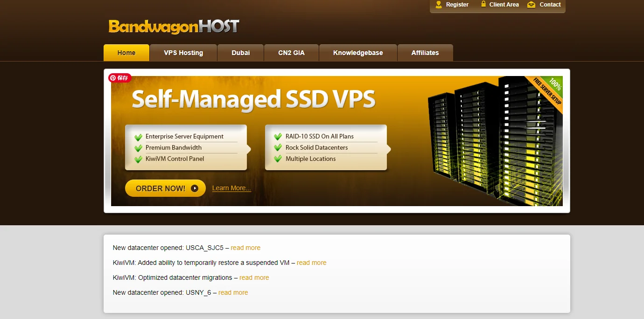Click checkmark beside Premium Bandwidth

(138, 148)
